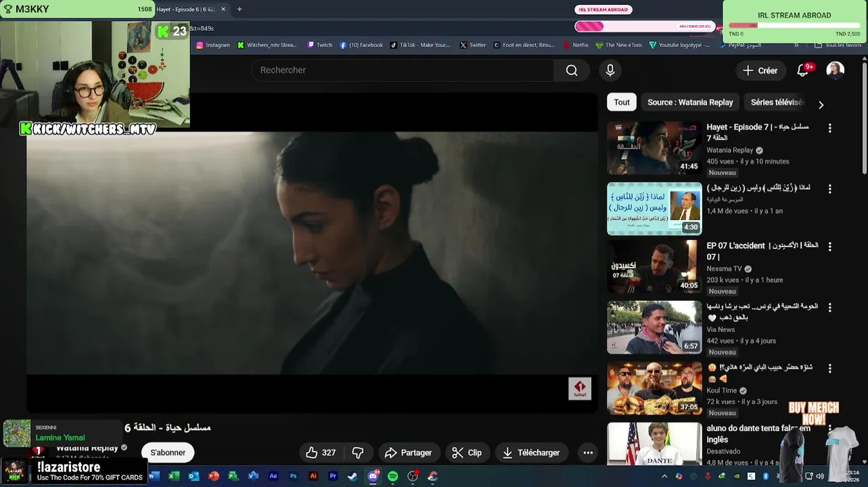Open three-dot menu for aluno do dante video
The image size is (868, 487).
(x=830, y=429)
